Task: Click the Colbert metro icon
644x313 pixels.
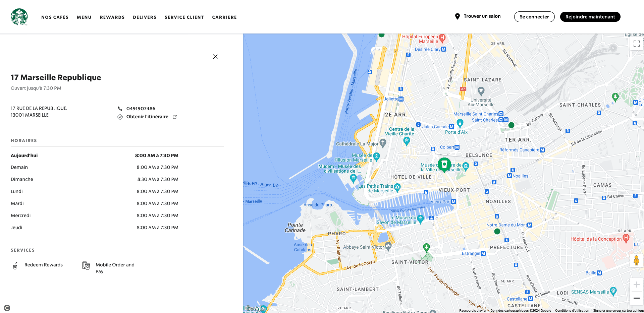Action: pos(457,147)
